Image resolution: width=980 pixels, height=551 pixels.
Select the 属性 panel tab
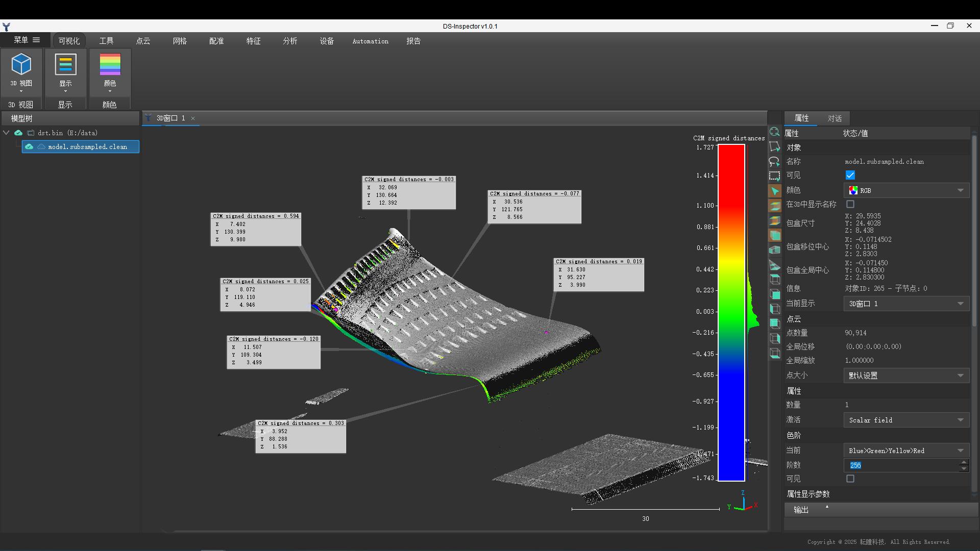(801, 118)
